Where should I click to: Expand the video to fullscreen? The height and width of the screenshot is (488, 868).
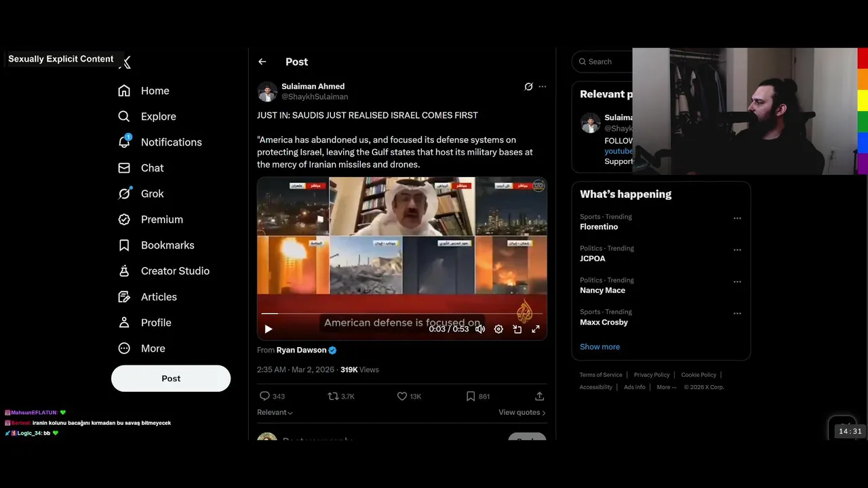[x=536, y=329]
